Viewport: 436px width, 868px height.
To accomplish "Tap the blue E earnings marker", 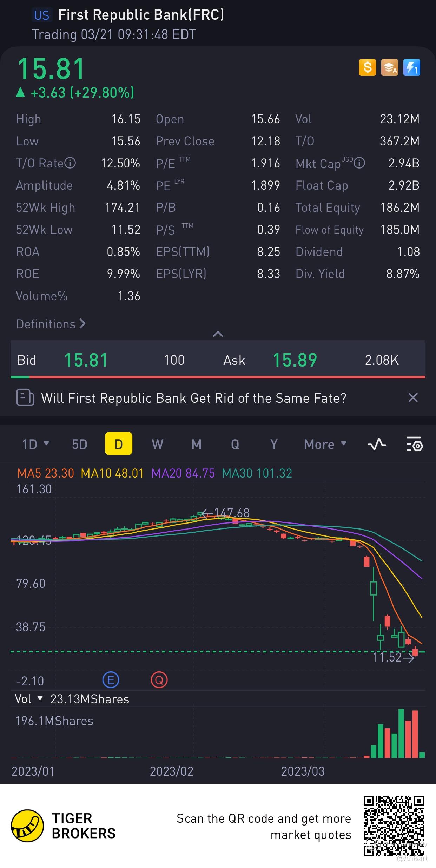I will (x=111, y=680).
